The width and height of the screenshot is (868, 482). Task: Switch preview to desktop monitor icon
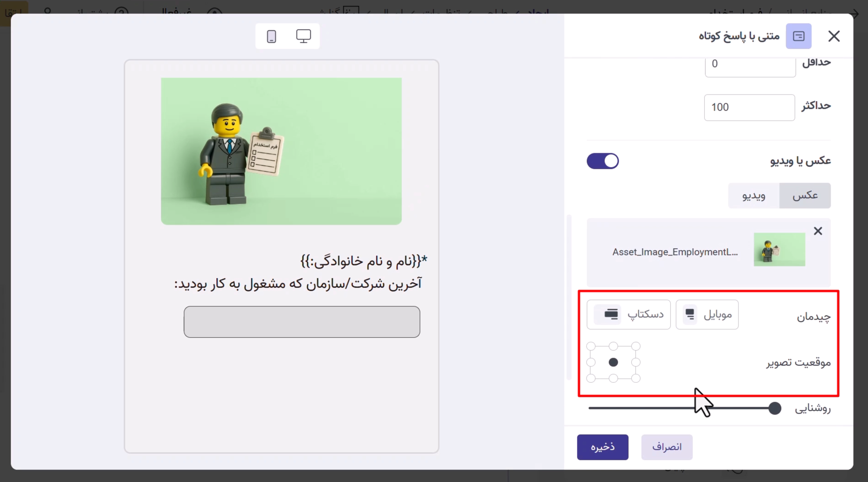[x=303, y=36]
